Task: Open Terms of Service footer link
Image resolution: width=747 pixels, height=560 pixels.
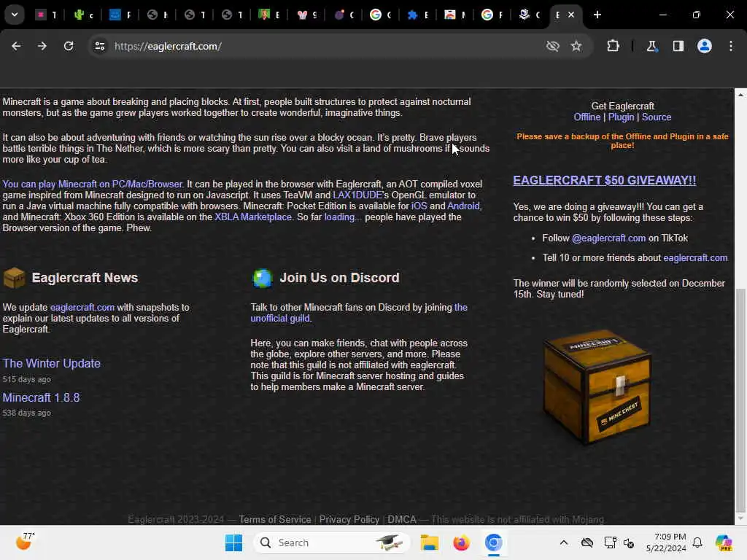Action: pyautogui.click(x=275, y=519)
